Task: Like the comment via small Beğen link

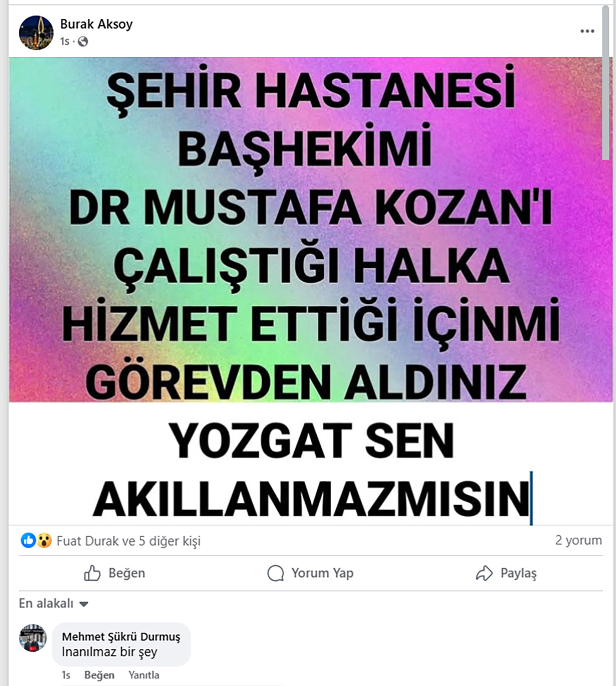Action: [100, 675]
